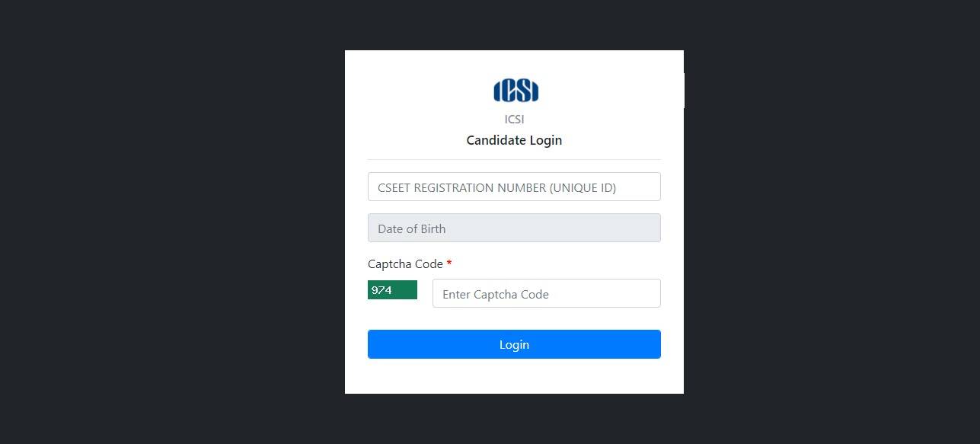
Task: Click the red asterisk next to Captcha Code
Action: [x=449, y=264]
